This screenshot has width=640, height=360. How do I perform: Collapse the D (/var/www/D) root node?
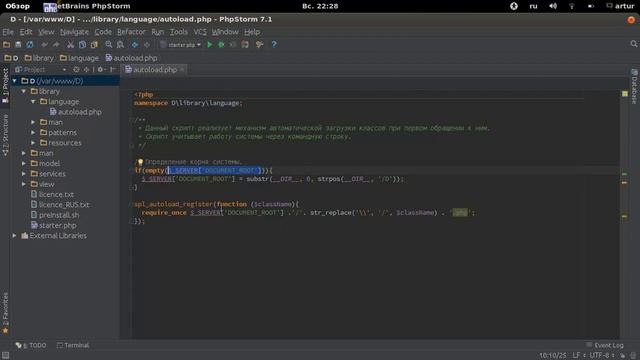(x=15, y=81)
